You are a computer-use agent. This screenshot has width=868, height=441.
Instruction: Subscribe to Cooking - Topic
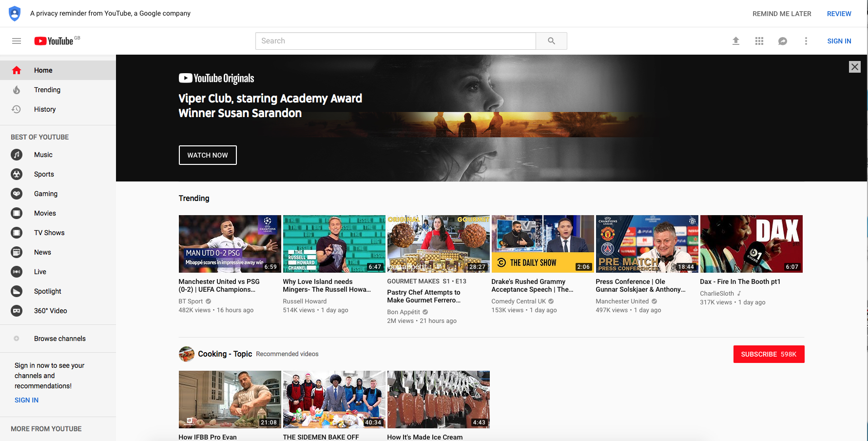pyautogui.click(x=769, y=354)
